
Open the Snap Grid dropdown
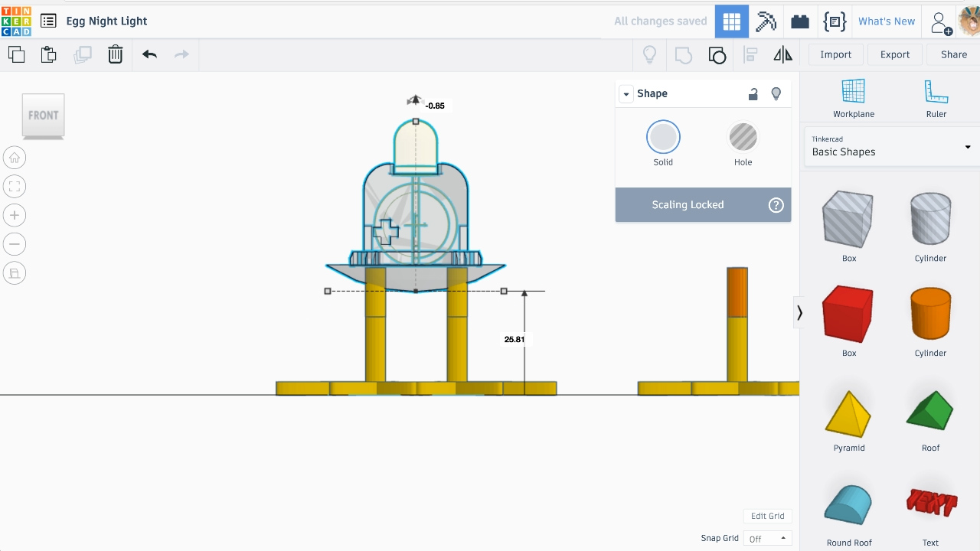tap(766, 539)
